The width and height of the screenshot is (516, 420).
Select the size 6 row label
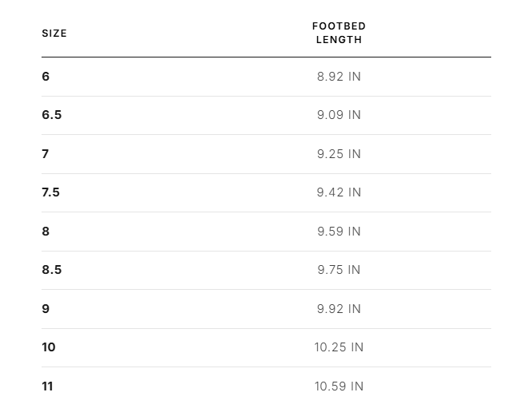click(x=46, y=77)
